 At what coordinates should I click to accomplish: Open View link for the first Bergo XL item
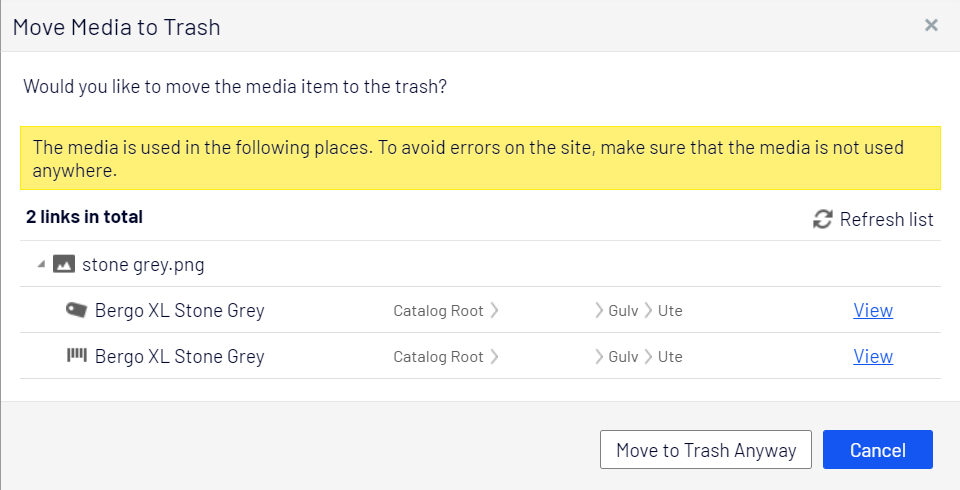(x=873, y=311)
